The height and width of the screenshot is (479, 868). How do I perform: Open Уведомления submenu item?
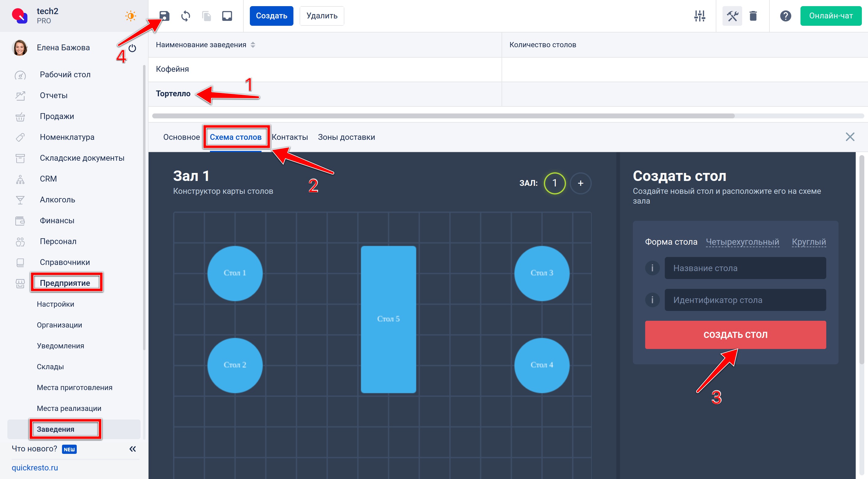pos(60,346)
